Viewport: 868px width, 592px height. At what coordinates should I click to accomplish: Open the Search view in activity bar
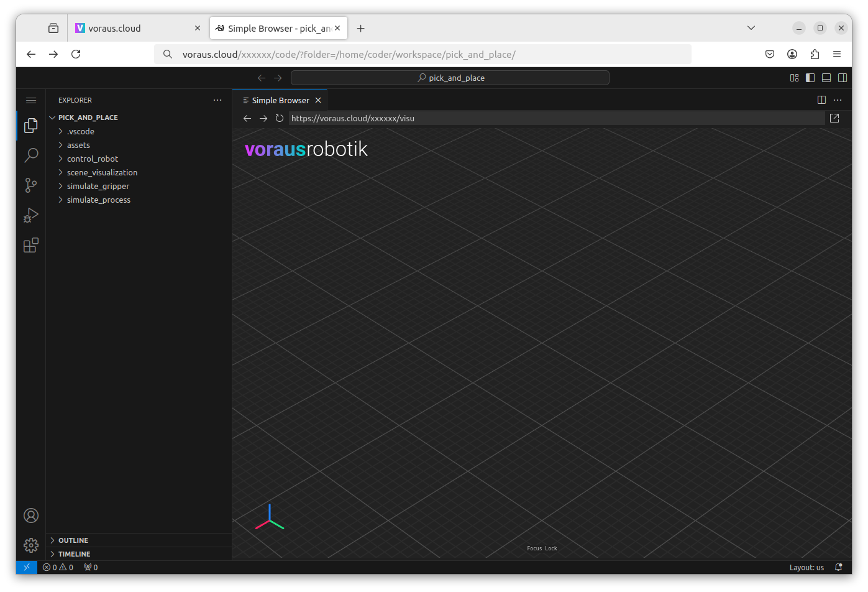(x=31, y=155)
